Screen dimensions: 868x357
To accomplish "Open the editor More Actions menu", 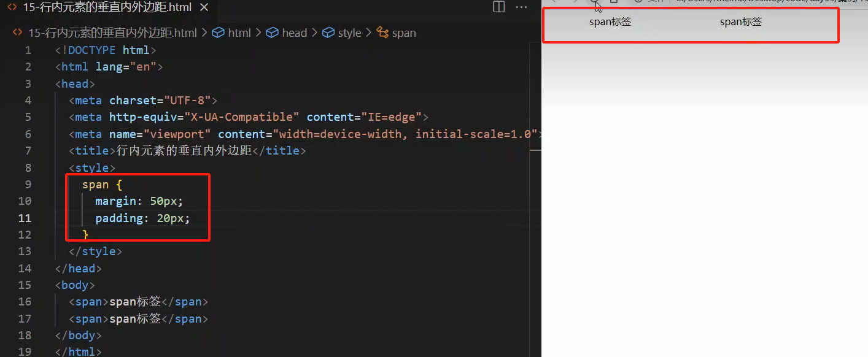I will tap(521, 7).
